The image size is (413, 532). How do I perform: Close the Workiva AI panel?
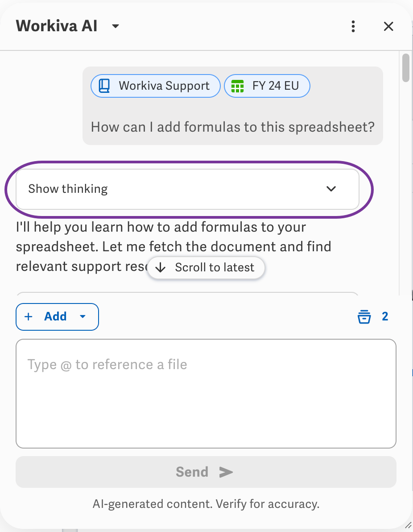click(388, 26)
